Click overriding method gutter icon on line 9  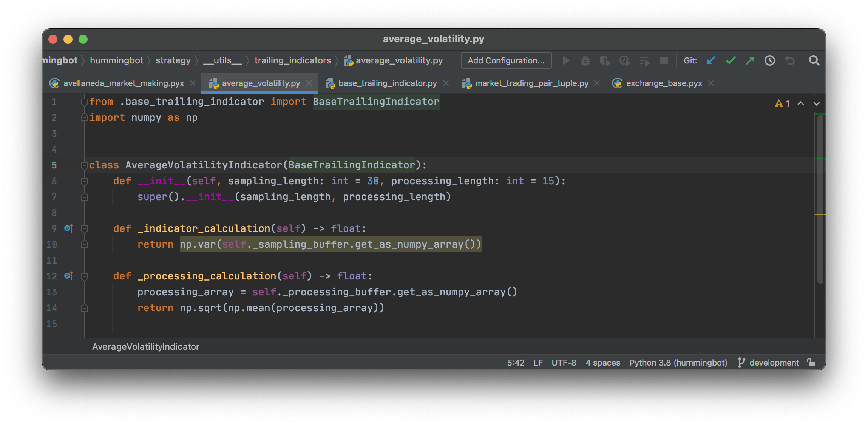(68, 228)
